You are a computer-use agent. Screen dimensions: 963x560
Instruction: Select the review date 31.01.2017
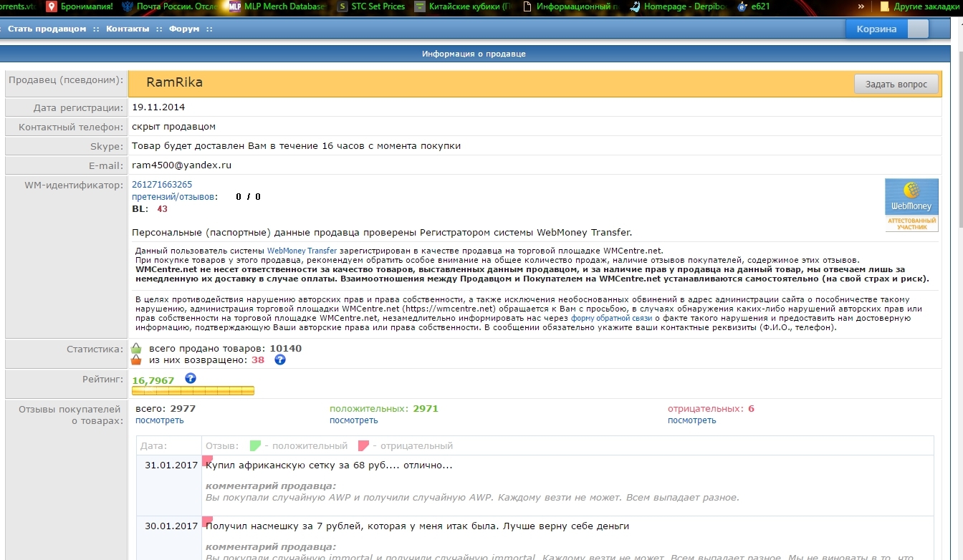click(x=171, y=465)
